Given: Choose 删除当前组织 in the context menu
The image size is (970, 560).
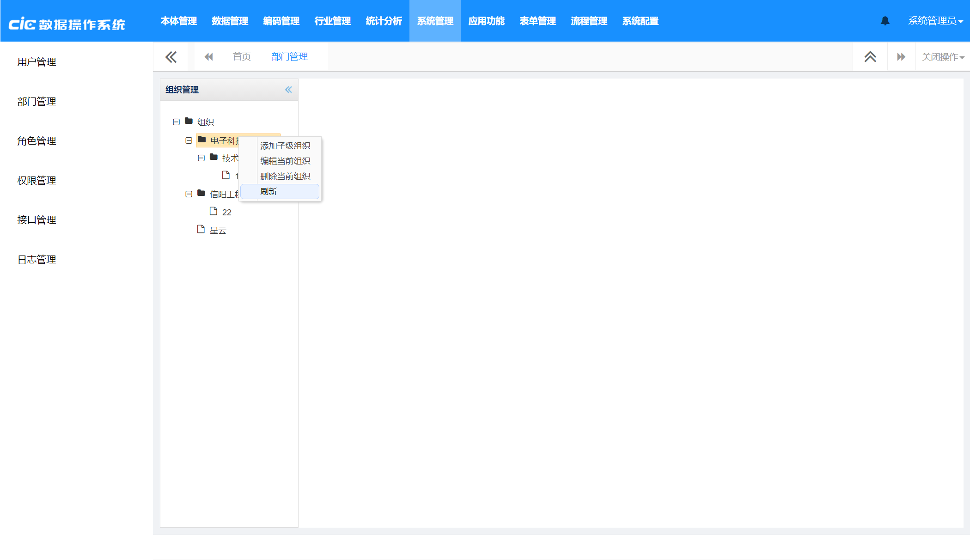Looking at the screenshot, I should pyautogui.click(x=285, y=176).
